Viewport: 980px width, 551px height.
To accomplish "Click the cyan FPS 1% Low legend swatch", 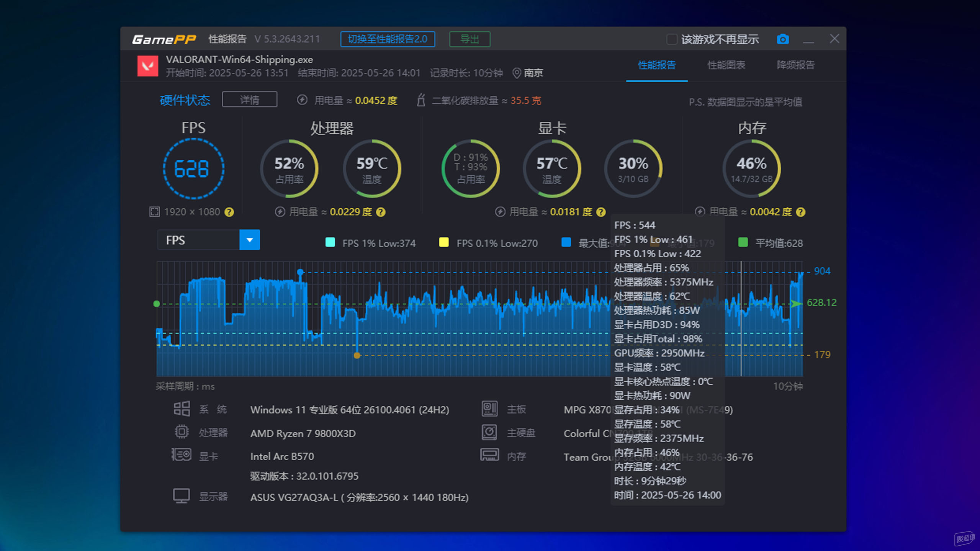I will pyautogui.click(x=330, y=242).
